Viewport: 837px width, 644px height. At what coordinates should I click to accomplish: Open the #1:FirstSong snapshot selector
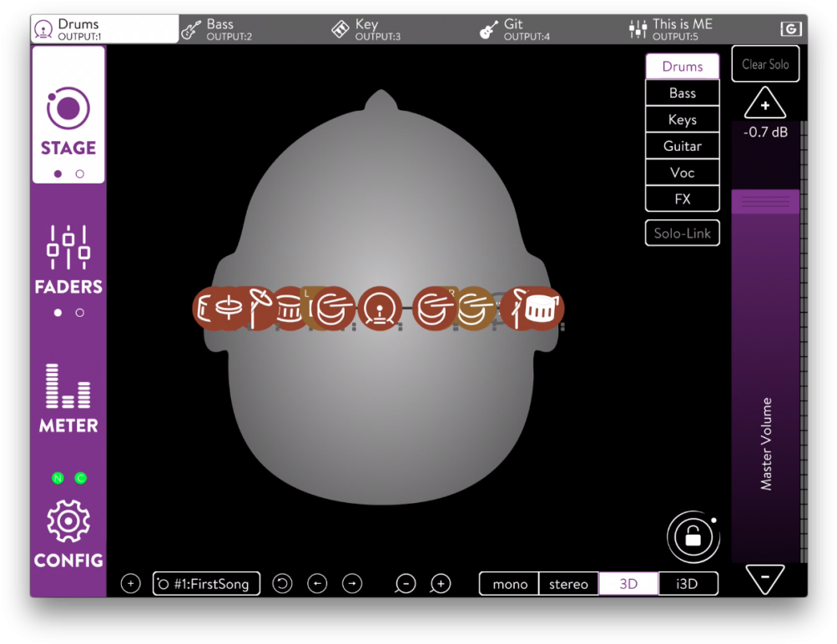[x=206, y=584]
